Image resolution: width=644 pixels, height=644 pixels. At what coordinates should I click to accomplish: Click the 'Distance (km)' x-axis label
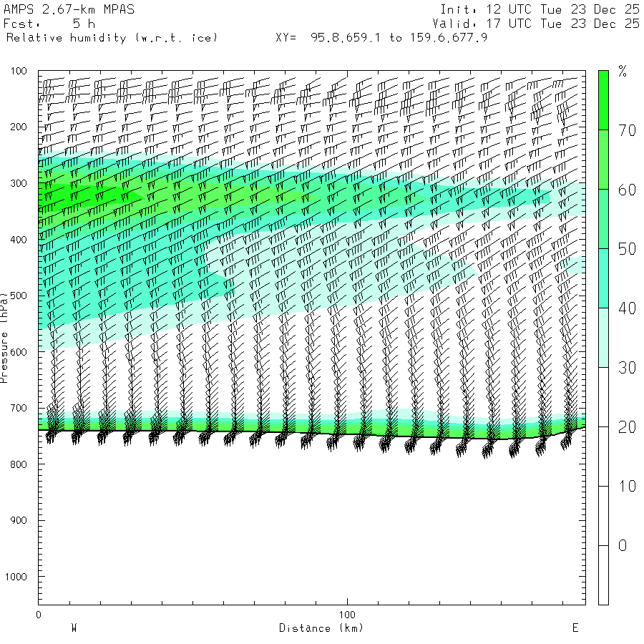tap(321, 628)
